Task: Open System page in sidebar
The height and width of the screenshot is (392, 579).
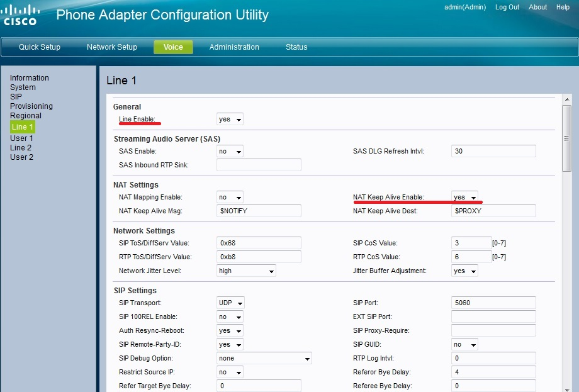Action: point(23,87)
